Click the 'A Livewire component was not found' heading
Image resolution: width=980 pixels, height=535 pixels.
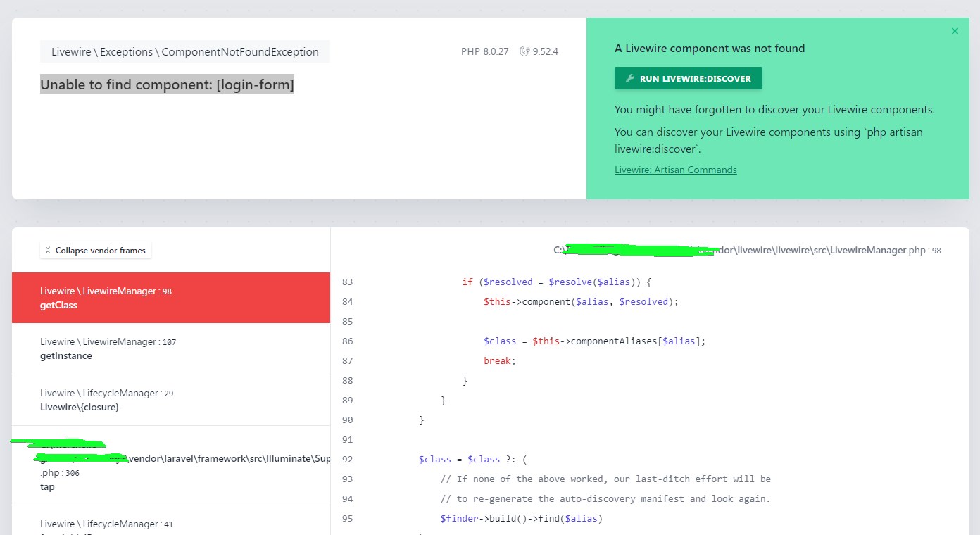pos(710,49)
